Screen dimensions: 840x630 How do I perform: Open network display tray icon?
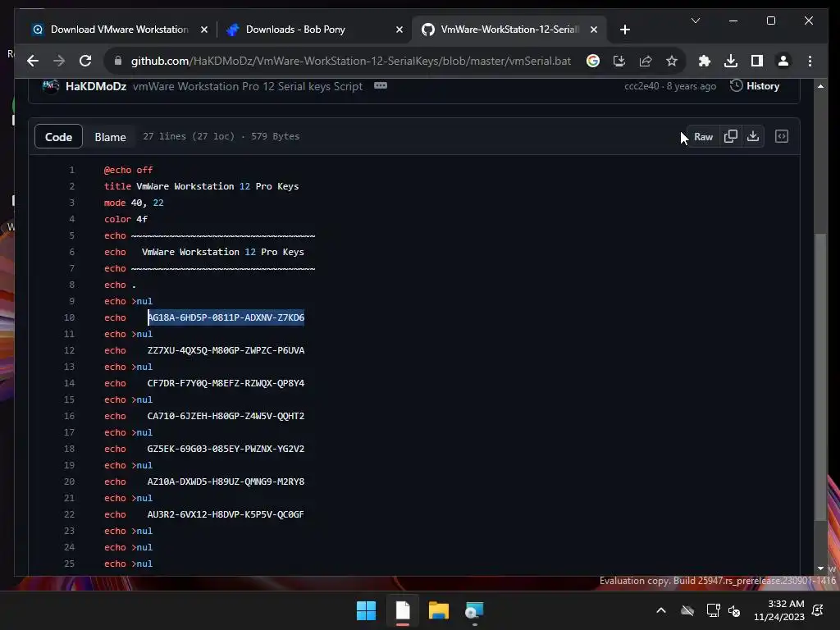point(713,610)
